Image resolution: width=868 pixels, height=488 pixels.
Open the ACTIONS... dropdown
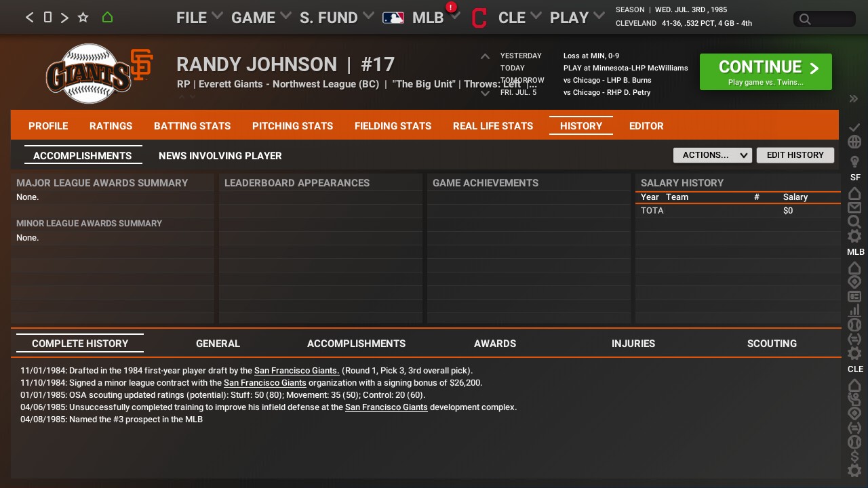click(712, 155)
